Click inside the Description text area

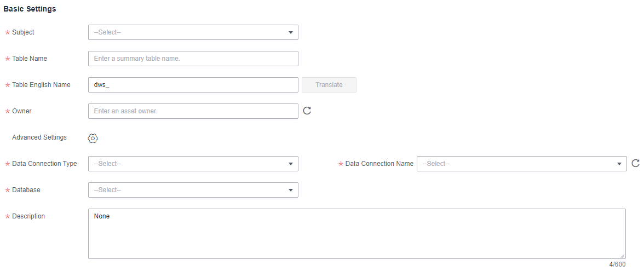pos(357,234)
